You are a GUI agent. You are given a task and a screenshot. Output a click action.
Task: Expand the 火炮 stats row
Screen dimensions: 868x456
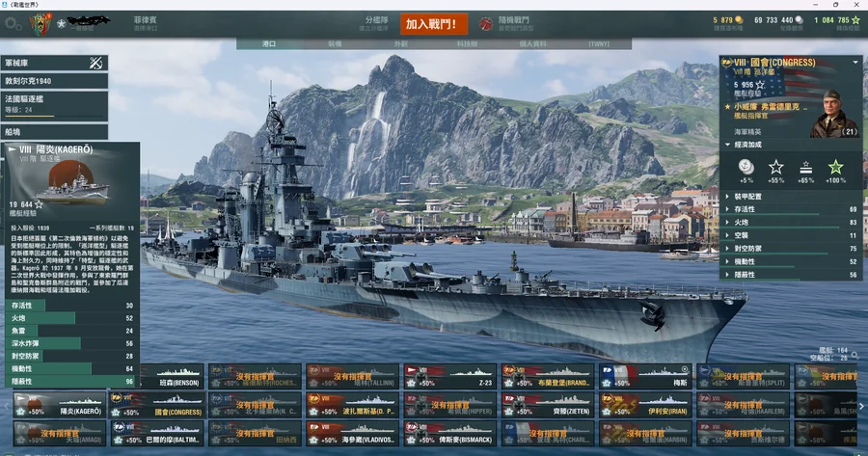[x=791, y=222]
